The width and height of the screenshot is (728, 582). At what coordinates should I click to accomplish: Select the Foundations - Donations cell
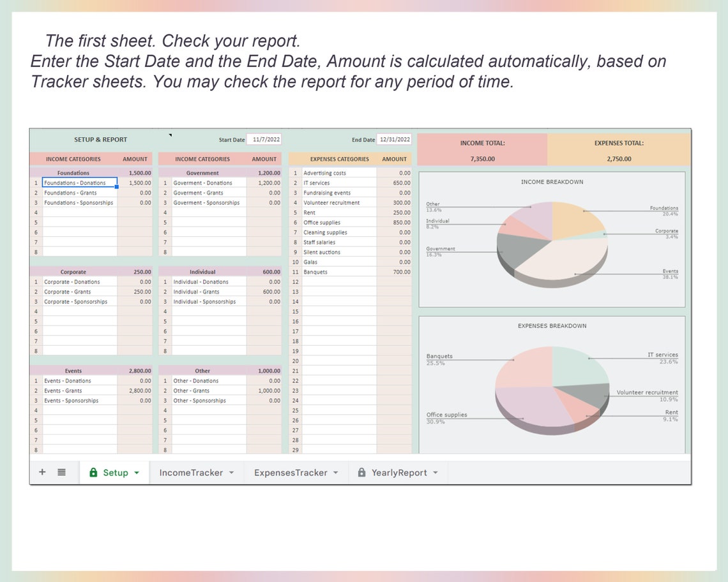[79, 183]
